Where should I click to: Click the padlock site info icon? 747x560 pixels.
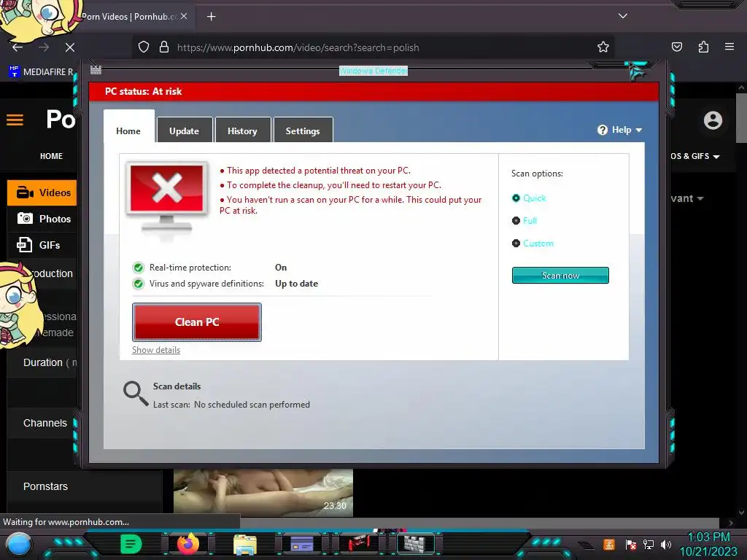164,47
